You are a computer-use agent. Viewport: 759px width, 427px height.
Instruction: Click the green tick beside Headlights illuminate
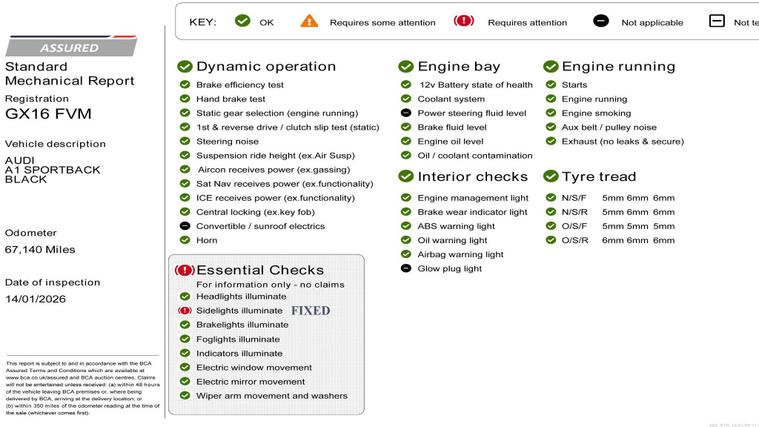tap(185, 297)
